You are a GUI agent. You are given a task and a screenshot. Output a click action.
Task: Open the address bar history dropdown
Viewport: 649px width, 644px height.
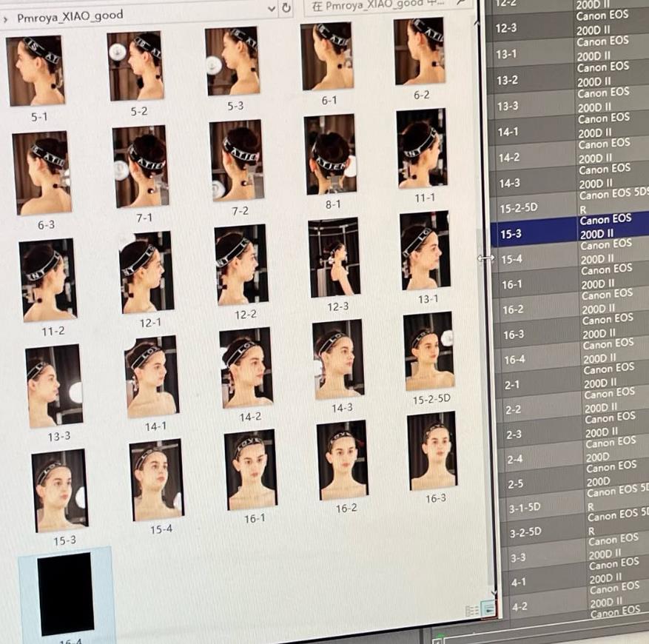coord(271,8)
